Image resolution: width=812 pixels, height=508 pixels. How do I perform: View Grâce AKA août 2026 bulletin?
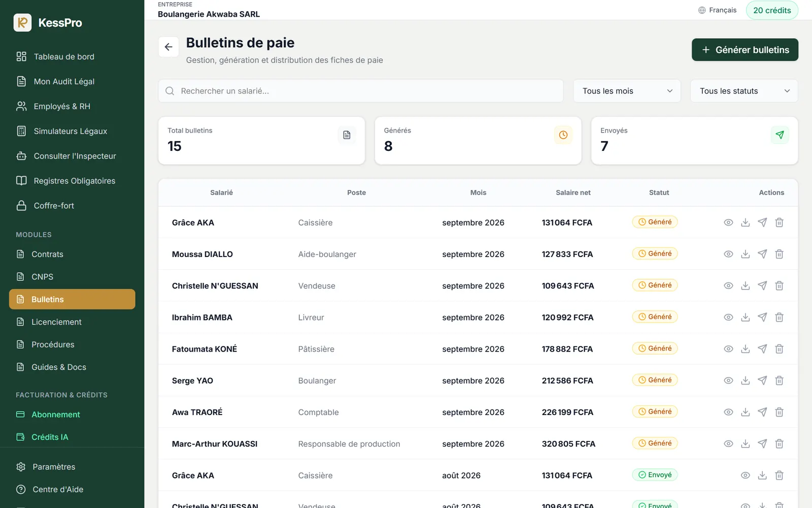point(745,475)
